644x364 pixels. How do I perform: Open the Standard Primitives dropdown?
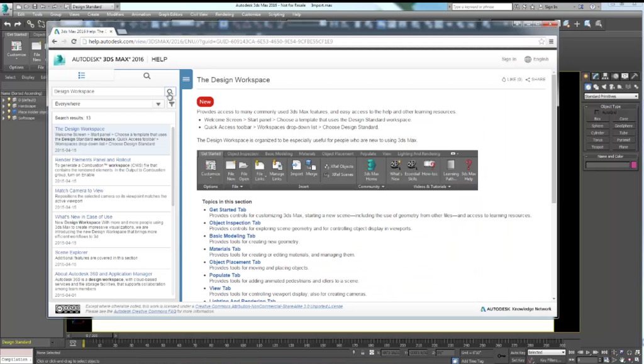tap(611, 96)
